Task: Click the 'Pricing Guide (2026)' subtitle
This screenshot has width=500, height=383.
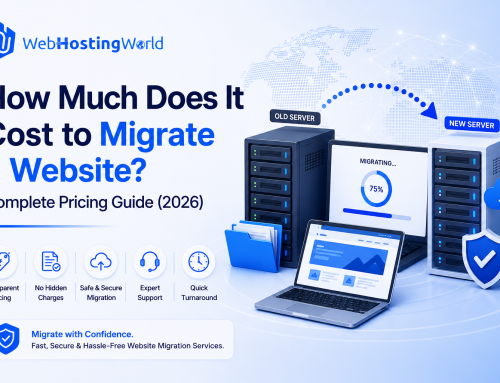Action: point(131,202)
